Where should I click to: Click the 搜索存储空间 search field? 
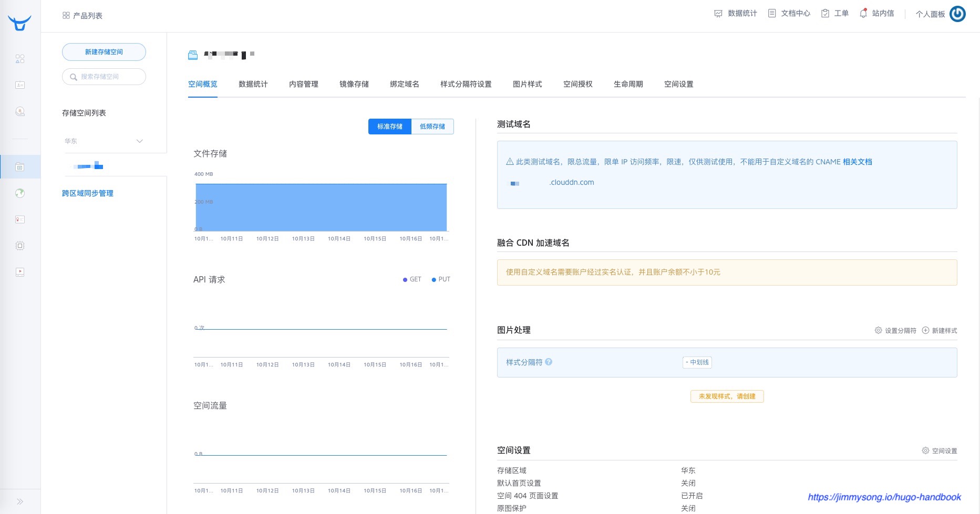(104, 77)
